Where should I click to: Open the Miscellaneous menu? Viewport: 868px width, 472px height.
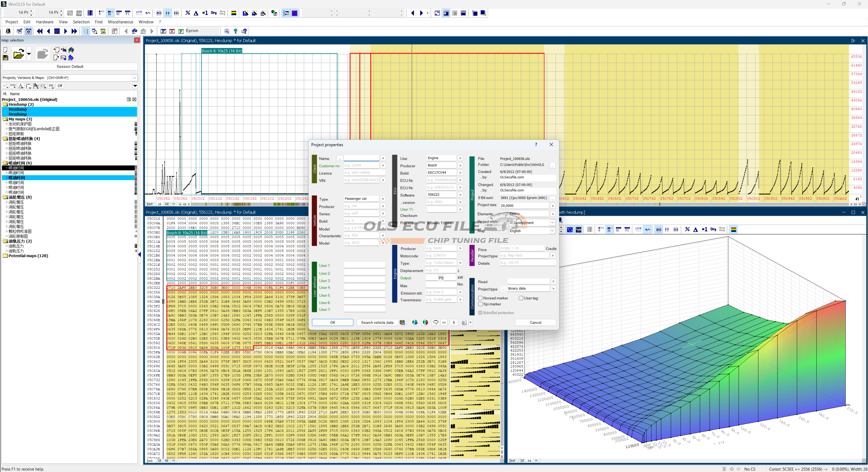(x=120, y=22)
